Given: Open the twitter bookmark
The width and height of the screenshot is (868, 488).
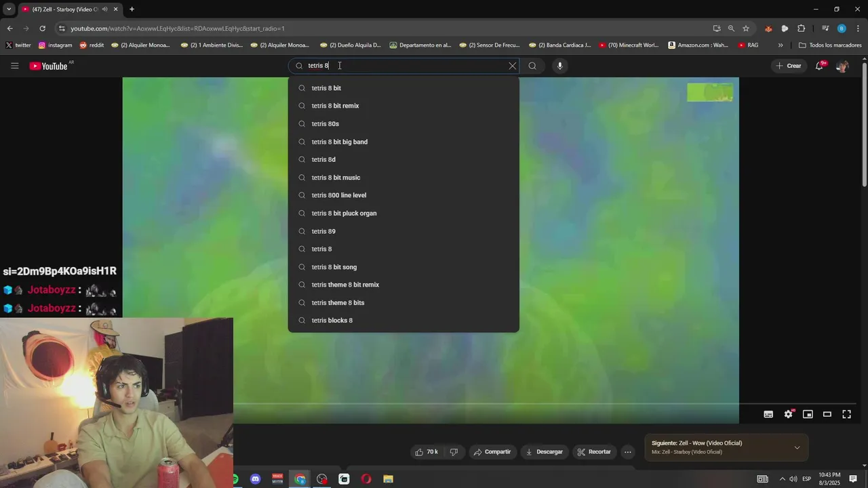Looking at the screenshot, I should [18, 45].
